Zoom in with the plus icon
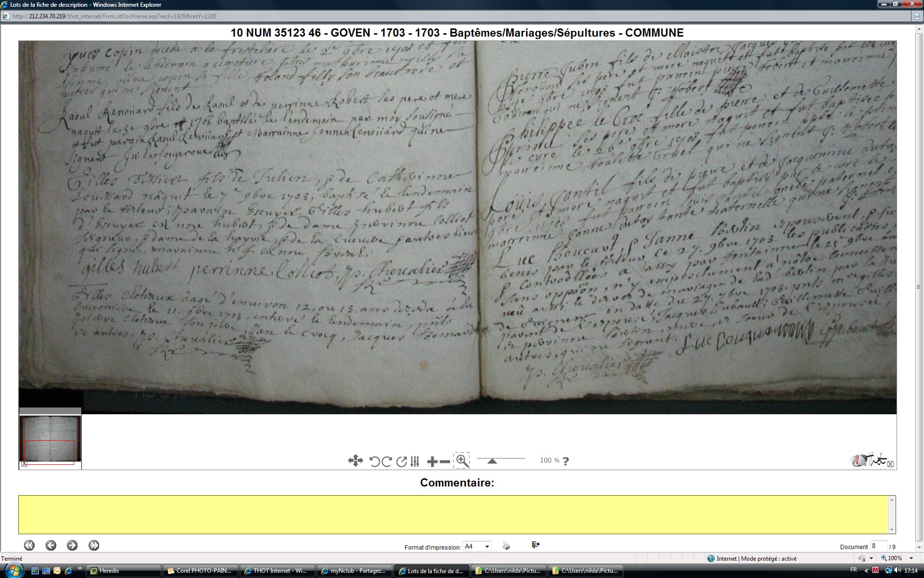 432,461
